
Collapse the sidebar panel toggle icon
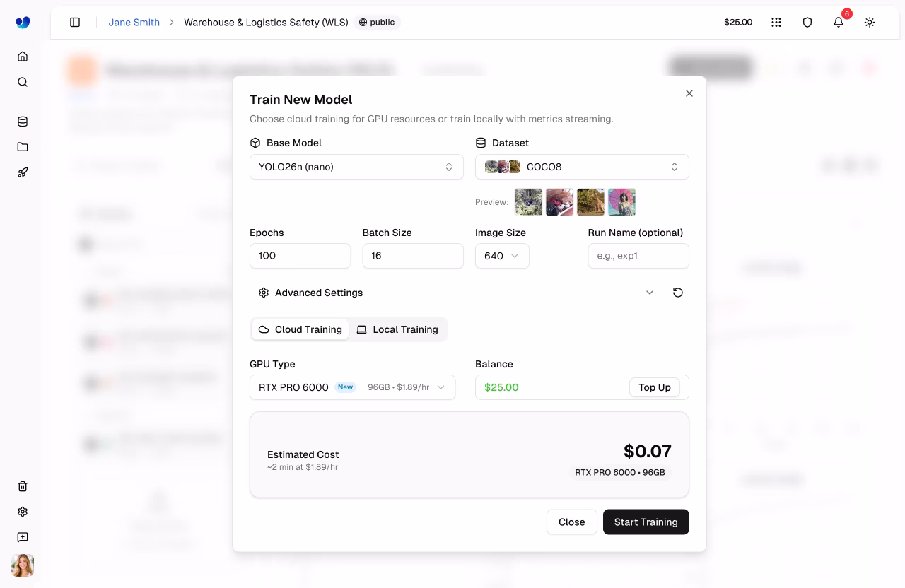coord(75,22)
